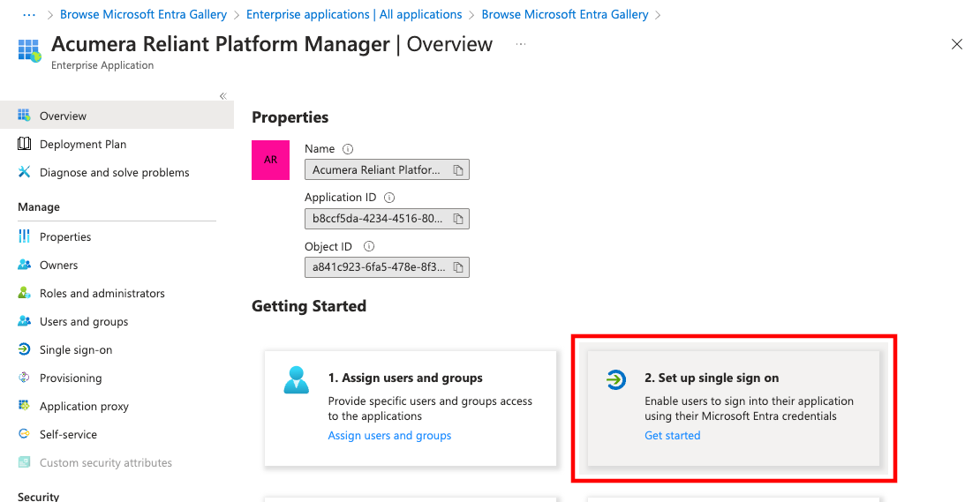
Task: Click the Custom security attributes icon
Action: [24, 462]
